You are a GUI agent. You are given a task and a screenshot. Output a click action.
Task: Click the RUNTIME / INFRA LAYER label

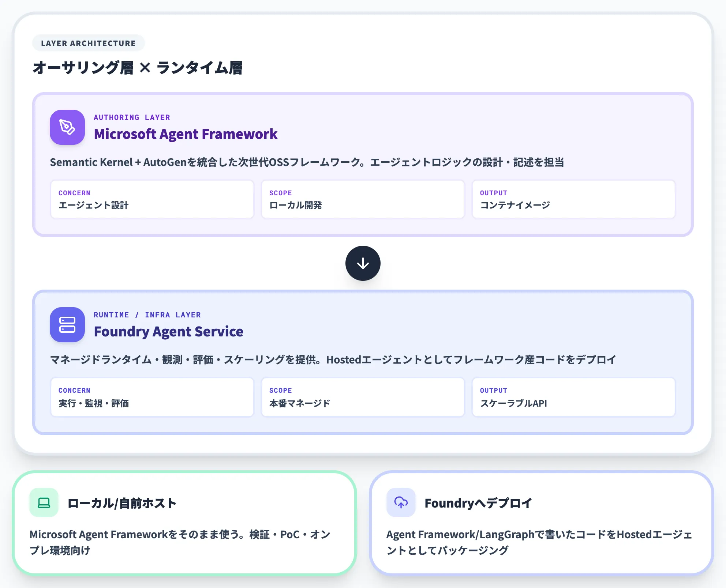[x=147, y=315]
